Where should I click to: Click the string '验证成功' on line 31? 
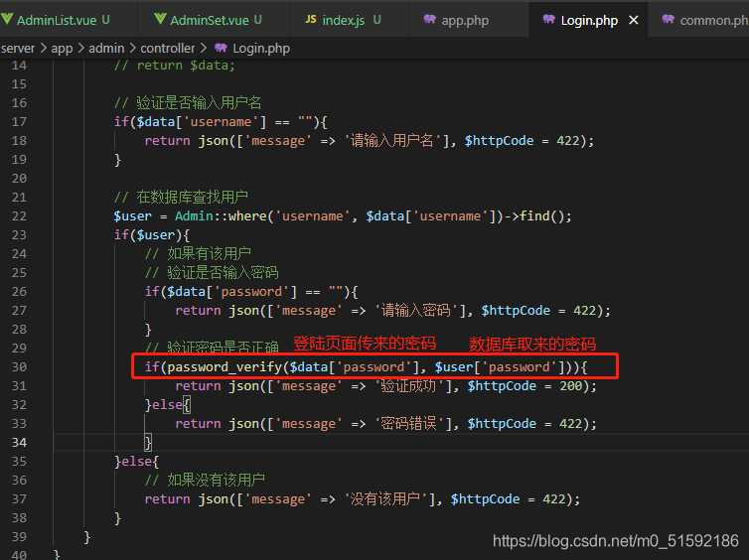coord(408,386)
